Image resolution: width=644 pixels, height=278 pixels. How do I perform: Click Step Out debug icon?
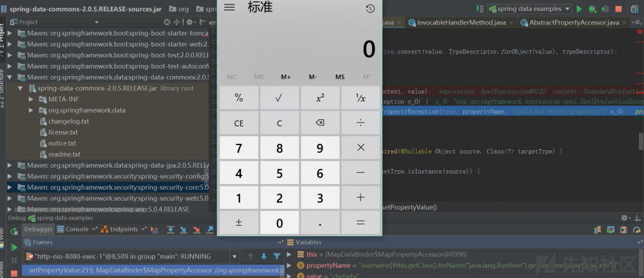(x=210, y=230)
